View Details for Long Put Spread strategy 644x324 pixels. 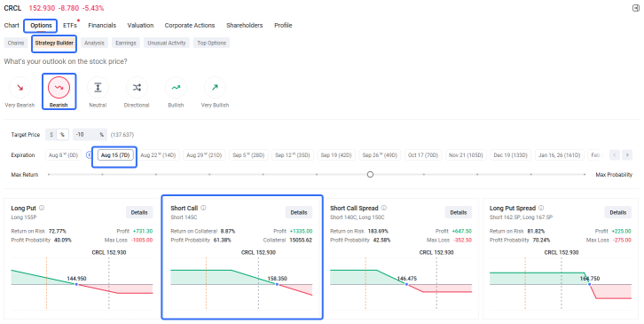617,212
